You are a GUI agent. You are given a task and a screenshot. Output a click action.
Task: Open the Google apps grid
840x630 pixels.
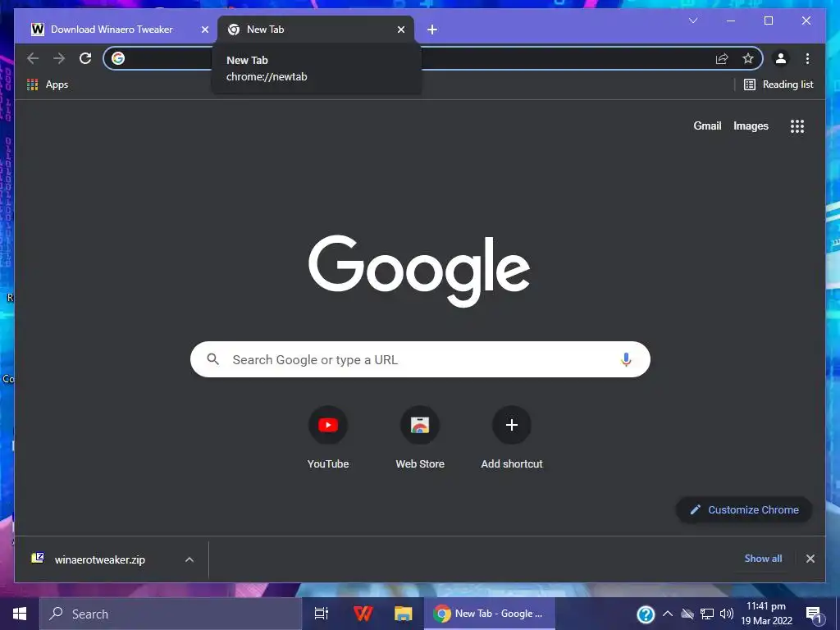797,126
